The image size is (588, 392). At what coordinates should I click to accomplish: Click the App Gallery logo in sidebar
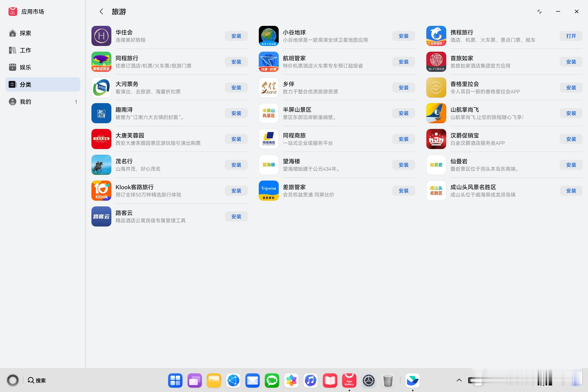[x=13, y=11]
